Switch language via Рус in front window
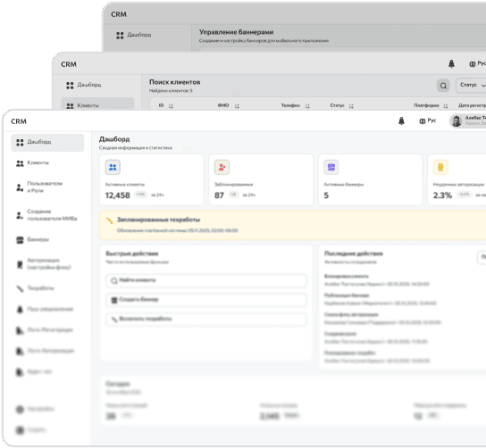Viewport: 486px width, 448px height. (428, 120)
